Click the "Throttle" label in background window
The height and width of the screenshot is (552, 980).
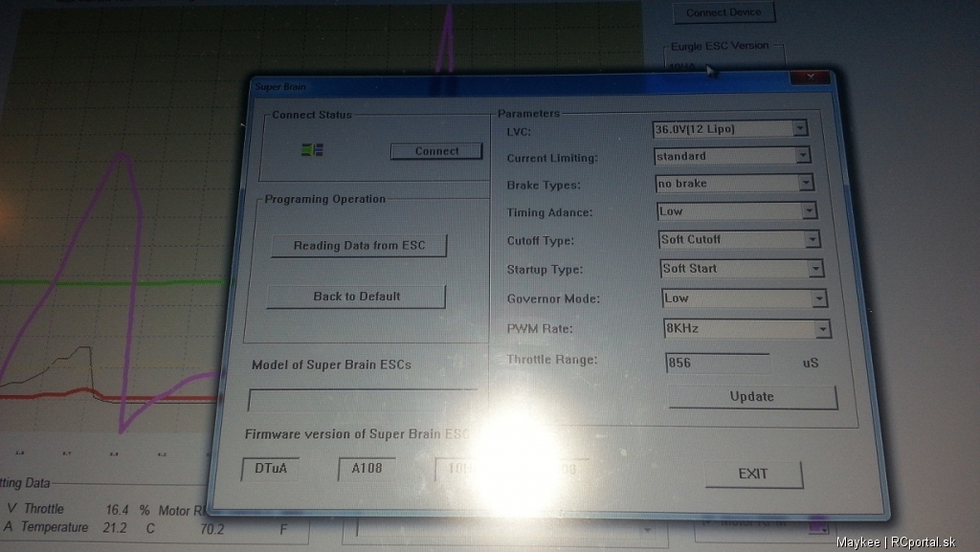coord(44,509)
